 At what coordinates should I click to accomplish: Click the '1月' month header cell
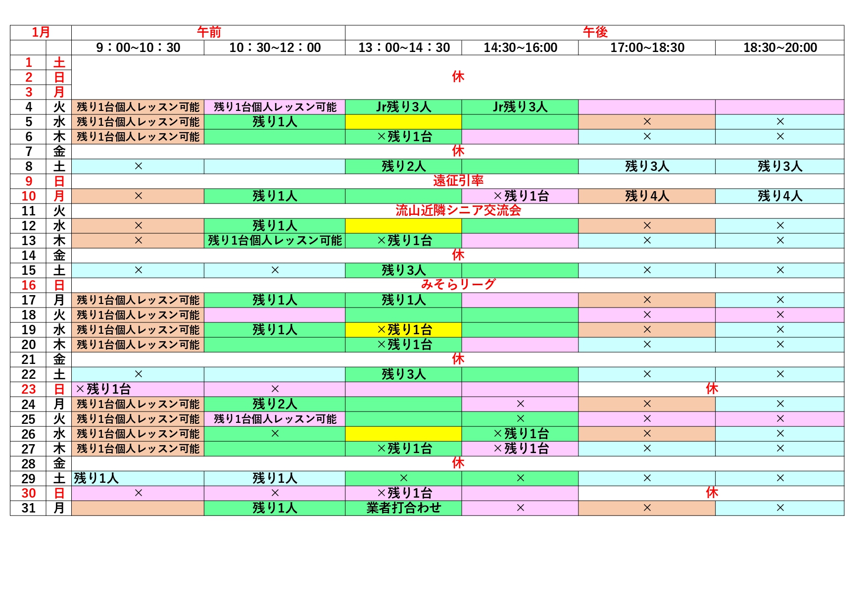[41, 33]
